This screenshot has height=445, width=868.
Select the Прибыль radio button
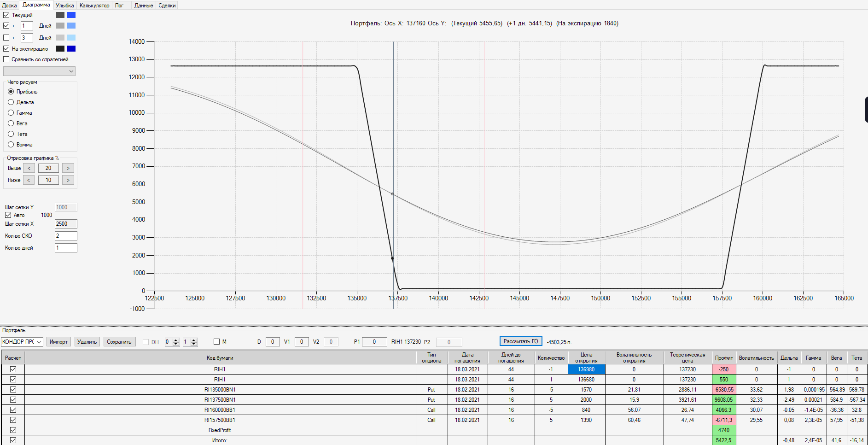pyautogui.click(x=11, y=92)
